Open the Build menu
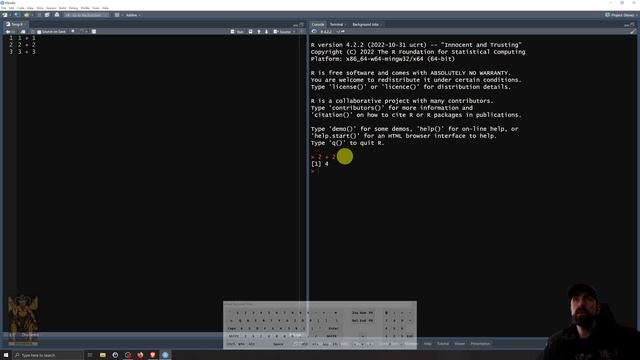This screenshot has height=360, width=640. 62,8
